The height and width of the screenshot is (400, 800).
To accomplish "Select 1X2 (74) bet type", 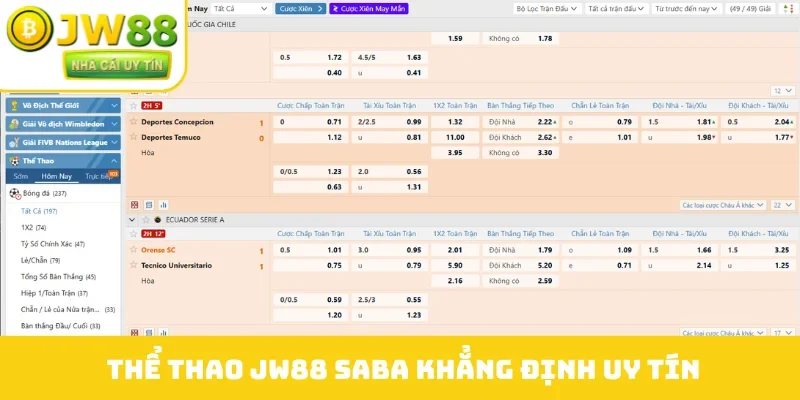I will (34, 228).
